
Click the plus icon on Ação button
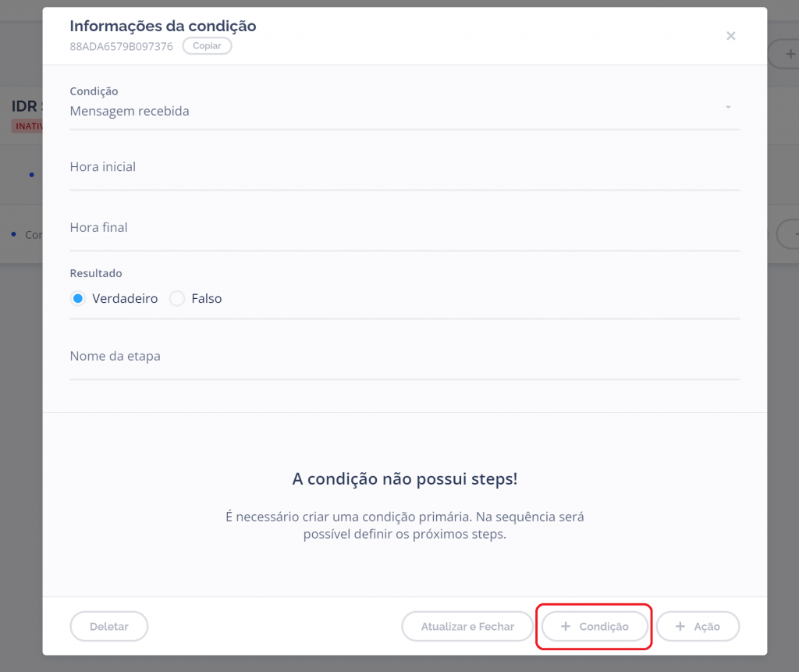(680, 627)
